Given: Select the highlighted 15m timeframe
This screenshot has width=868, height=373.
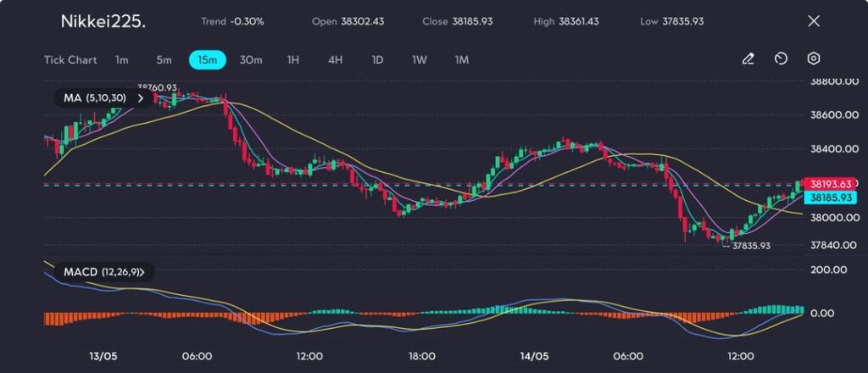Looking at the screenshot, I should coord(207,60).
